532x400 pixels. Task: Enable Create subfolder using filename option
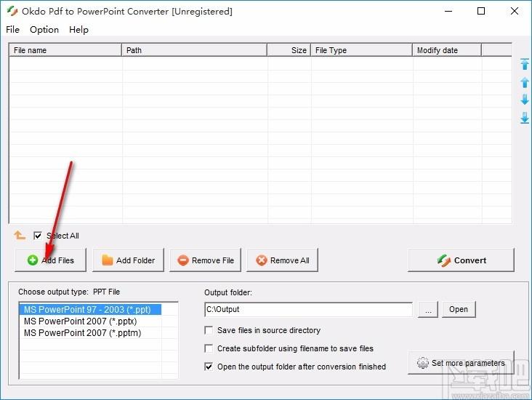209,348
